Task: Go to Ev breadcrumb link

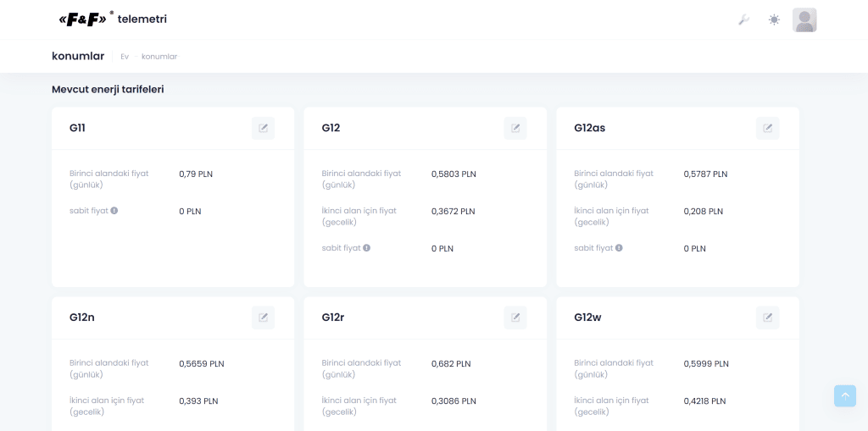Action: tap(125, 57)
